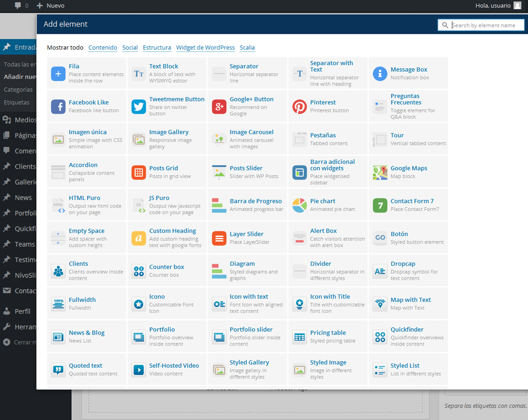The image size is (528, 420).
Task: Select the Self-Hosted Video play icon
Action: (138, 370)
